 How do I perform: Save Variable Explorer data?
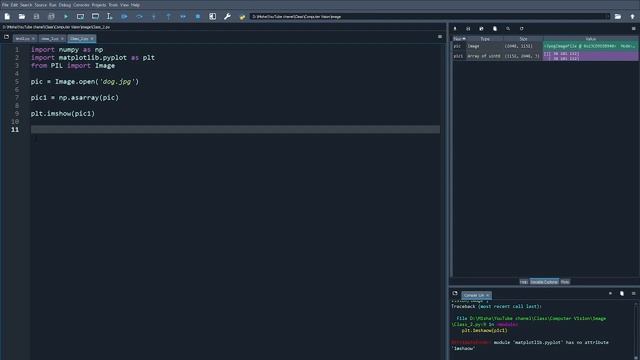(x=468, y=29)
